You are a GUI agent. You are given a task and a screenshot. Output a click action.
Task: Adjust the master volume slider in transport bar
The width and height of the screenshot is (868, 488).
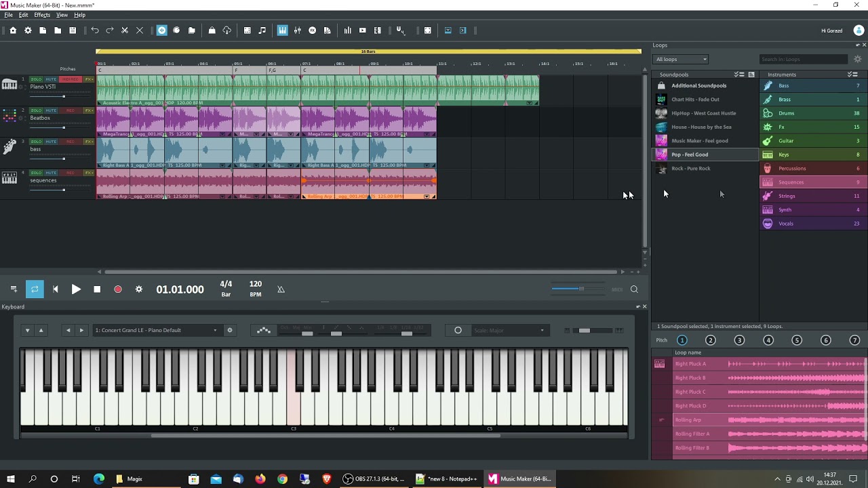click(x=578, y=289)
